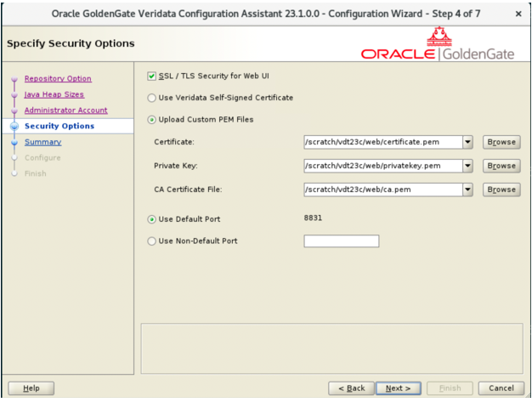Click into the privatekey.pem path field
The width and height of the screenshot is (532, 402).
[x=383, y=166]
